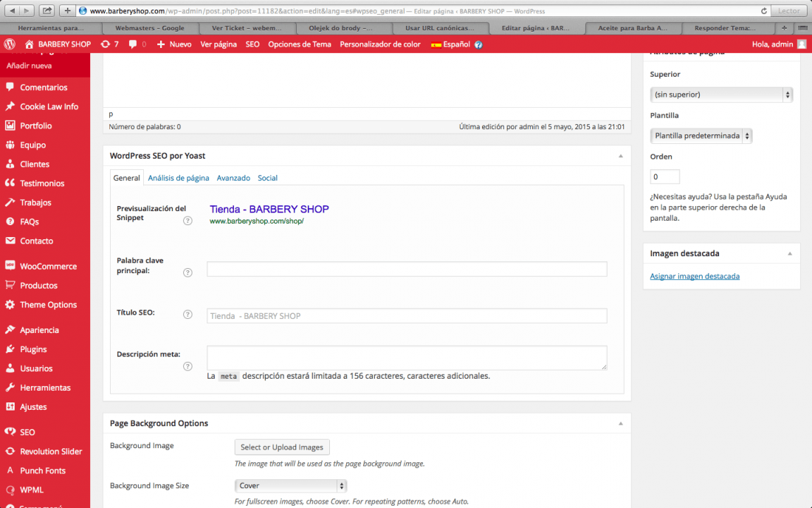The width and height of the screenshot is (812, 508).
Task: Click the Portfolio sidebar icon
Action: click(10, 126)
